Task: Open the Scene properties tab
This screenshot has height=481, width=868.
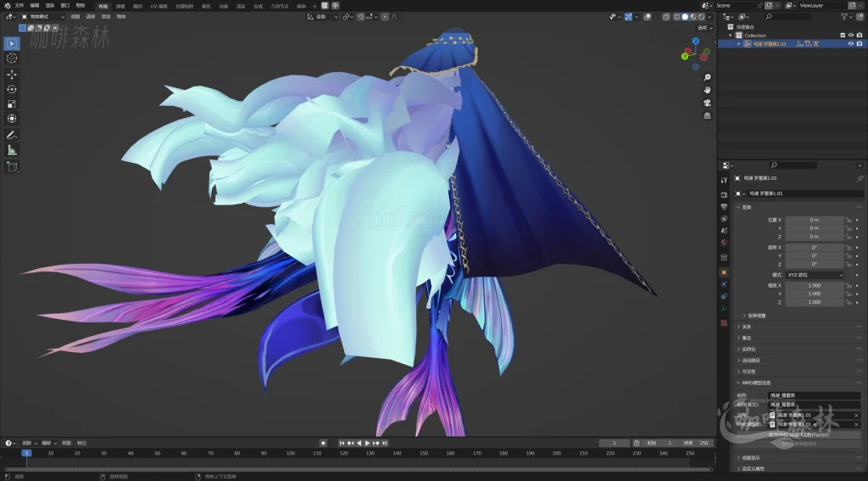Action: point(724,231)
